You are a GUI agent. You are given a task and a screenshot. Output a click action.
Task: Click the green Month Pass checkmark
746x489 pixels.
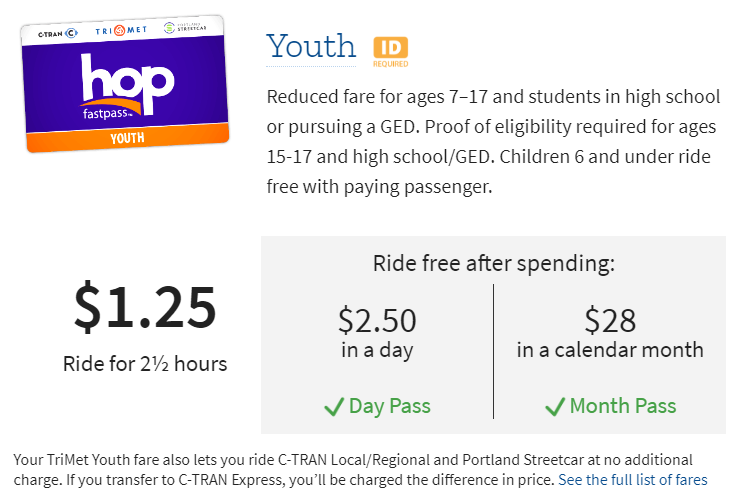555,407
